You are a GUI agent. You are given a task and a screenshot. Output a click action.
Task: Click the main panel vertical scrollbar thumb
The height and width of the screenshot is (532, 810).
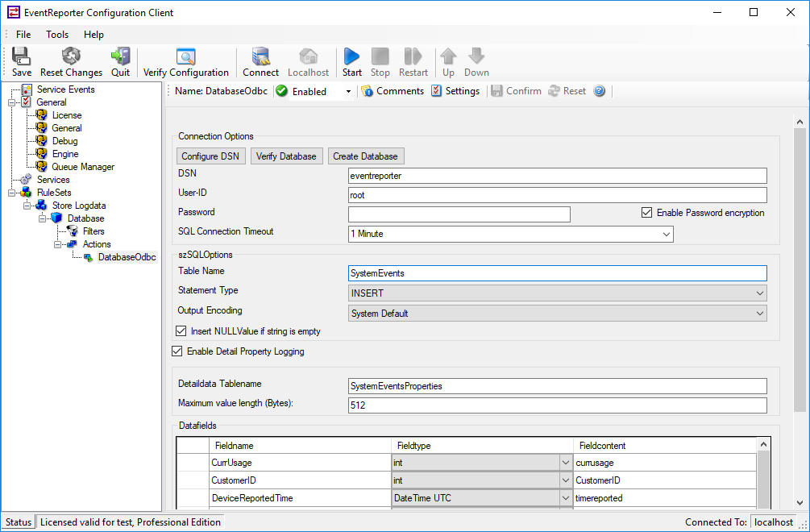click(x=800, y=268)
